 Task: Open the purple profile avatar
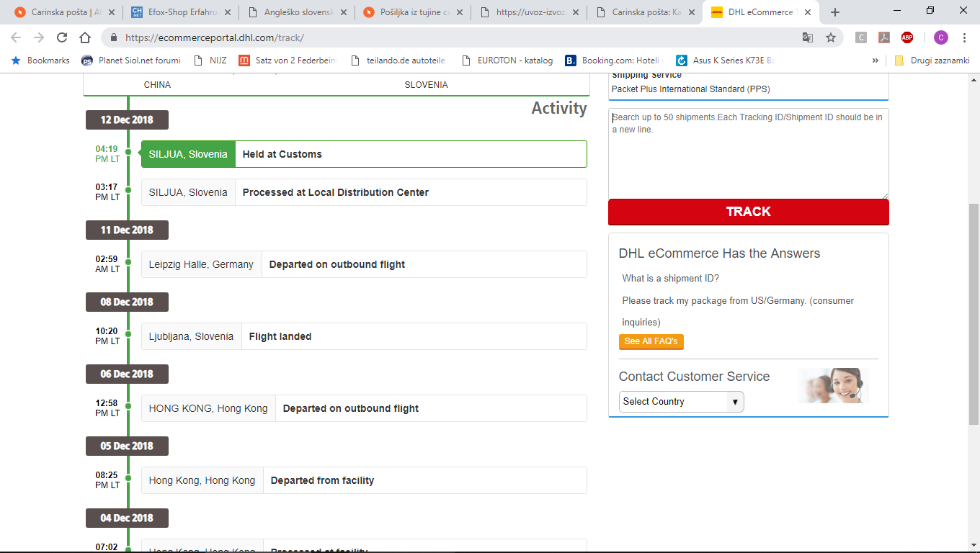pyautogui.click(x=941, y=37)
